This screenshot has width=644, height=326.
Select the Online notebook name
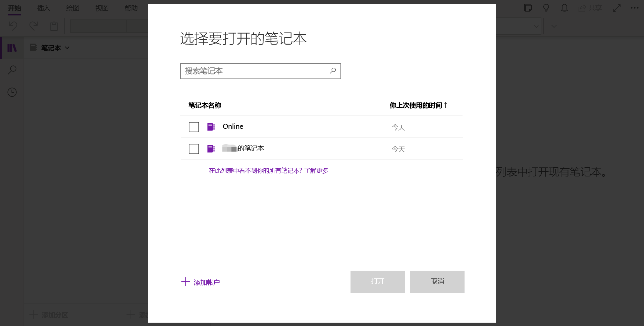pyautogui.click(x=233, y=126)
